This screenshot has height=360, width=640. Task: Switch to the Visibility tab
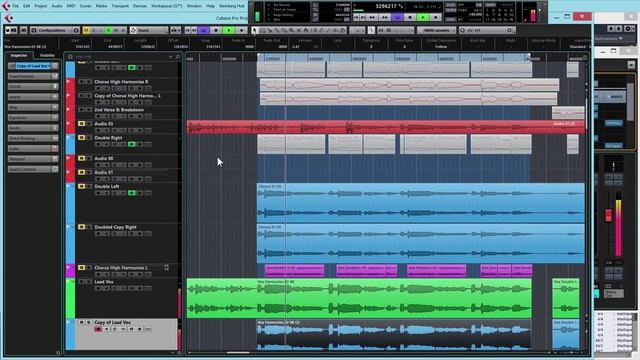click(x=47, y=55)
